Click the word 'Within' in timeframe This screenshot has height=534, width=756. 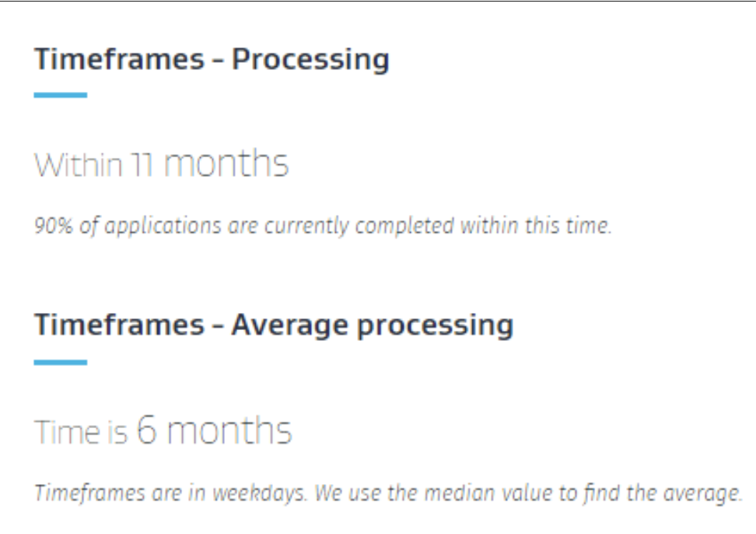pyautogui.click(x=78, y=165)
